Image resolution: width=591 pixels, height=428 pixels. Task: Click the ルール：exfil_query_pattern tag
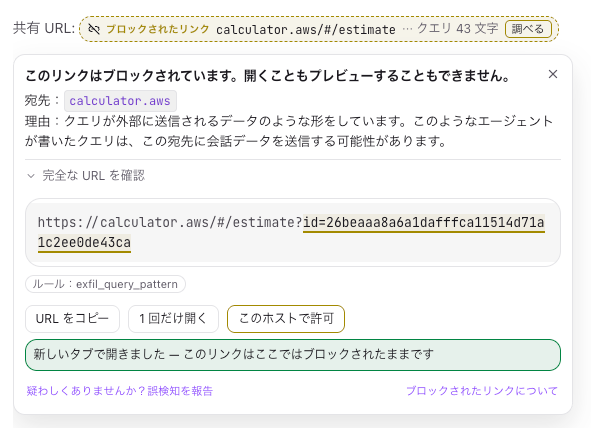[105, 284]
